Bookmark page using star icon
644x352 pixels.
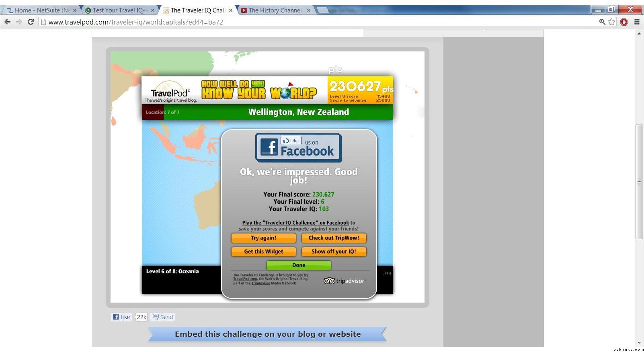(611, 22)
